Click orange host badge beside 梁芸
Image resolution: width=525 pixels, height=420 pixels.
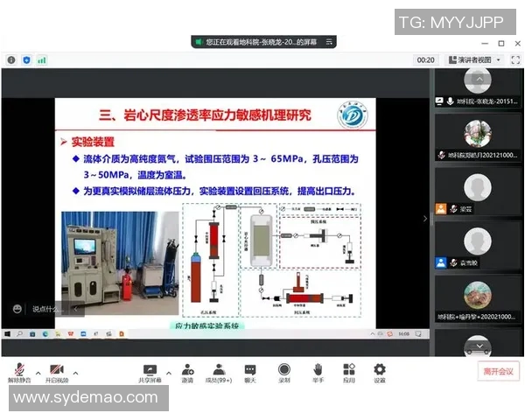tap(441, 208)
